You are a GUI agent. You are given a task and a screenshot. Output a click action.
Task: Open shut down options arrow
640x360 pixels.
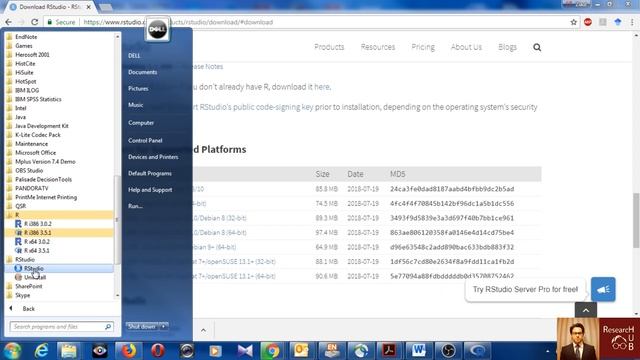tap(164, 326)
